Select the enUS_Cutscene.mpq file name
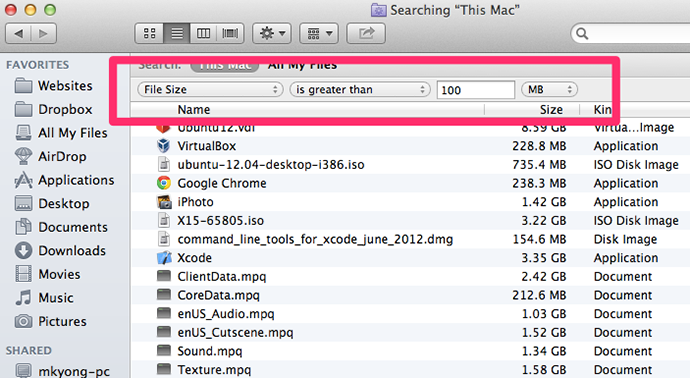Viewport: 690px width, 378px height. click(235, 333)
